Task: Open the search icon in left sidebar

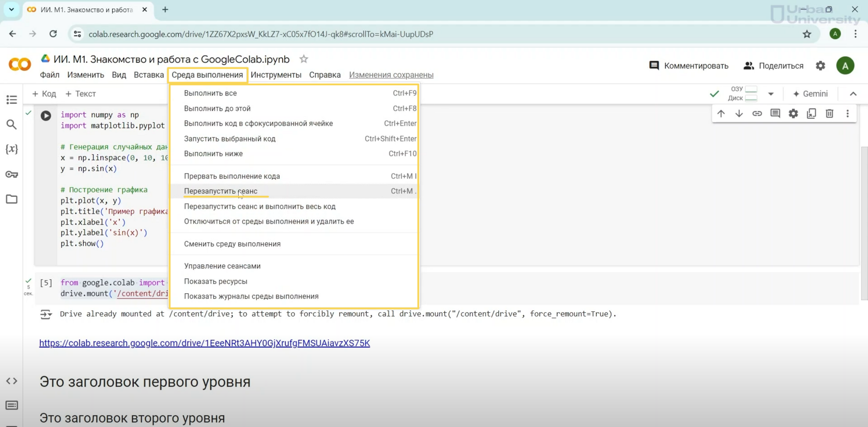Action: pos(11,124)
